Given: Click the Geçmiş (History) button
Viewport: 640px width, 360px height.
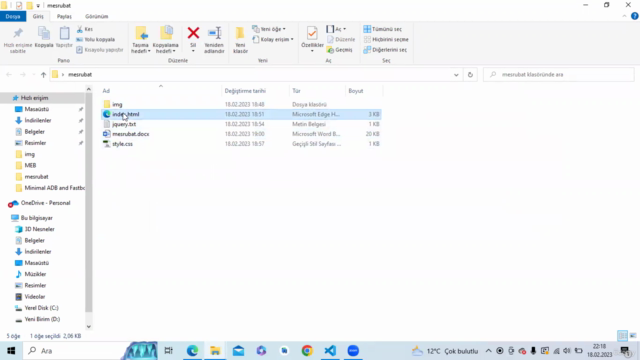Looking at the screenshot, I should pyautogui.click(x=340, y=50).
